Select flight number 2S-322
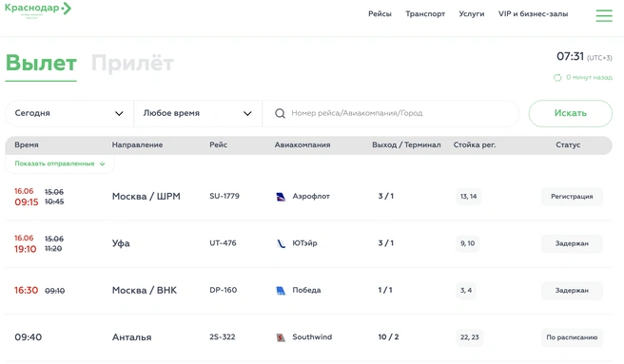 223,337
